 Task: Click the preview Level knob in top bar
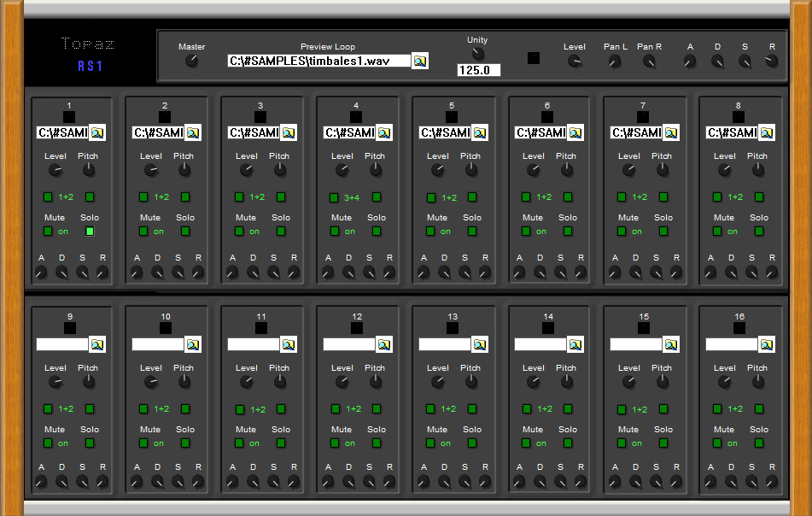coord(575,62)
